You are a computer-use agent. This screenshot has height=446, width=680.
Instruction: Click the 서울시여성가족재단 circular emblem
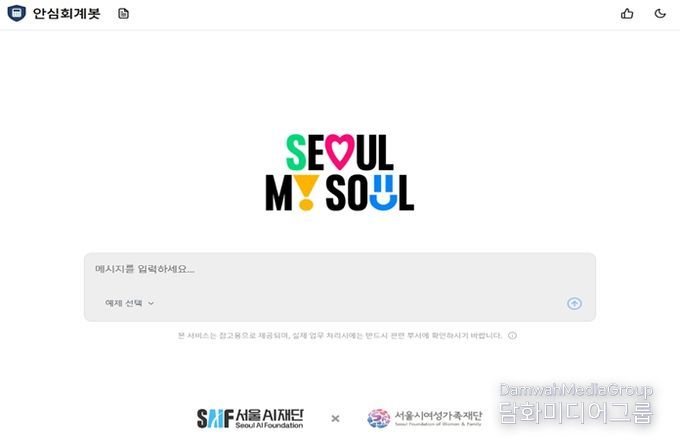[x=379, y=418]
